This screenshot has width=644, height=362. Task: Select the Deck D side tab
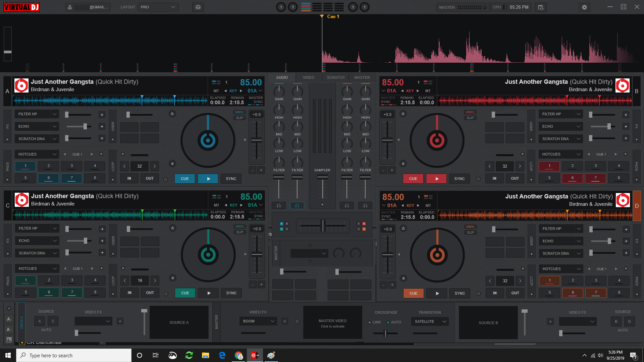637,206
